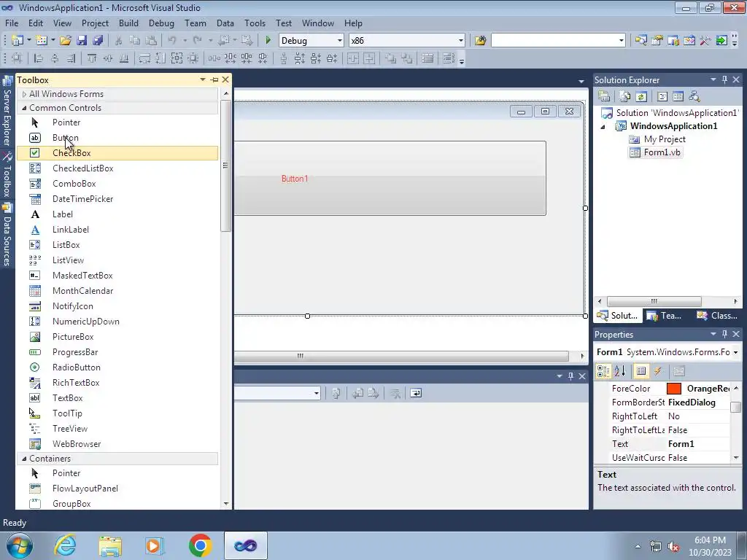Switch to the Team Explorer tab

point(665,316)
